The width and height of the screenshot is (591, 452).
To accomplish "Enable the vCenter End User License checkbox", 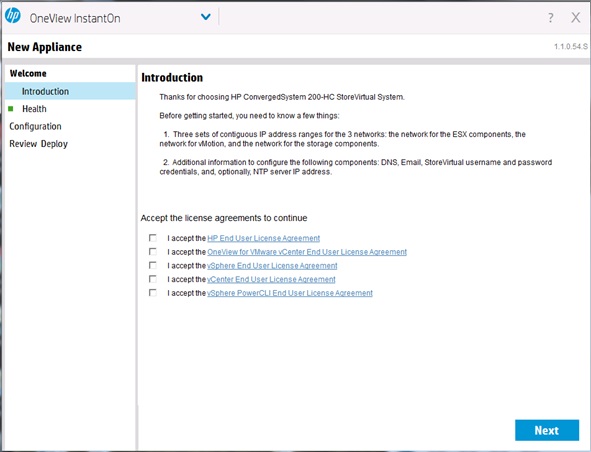I will point(153,279).
